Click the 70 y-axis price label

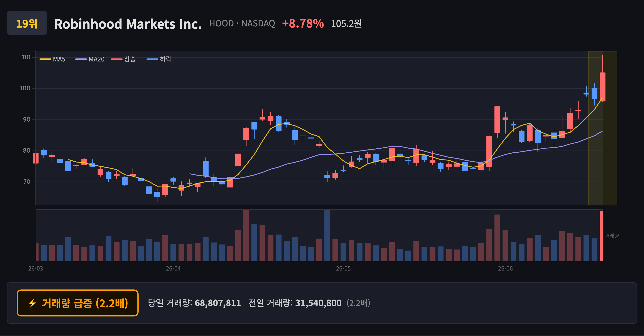pyautogui.click(x=26, y=182)
